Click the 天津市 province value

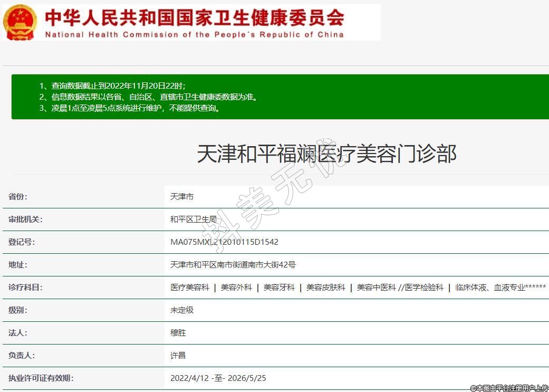pos(182,197)
